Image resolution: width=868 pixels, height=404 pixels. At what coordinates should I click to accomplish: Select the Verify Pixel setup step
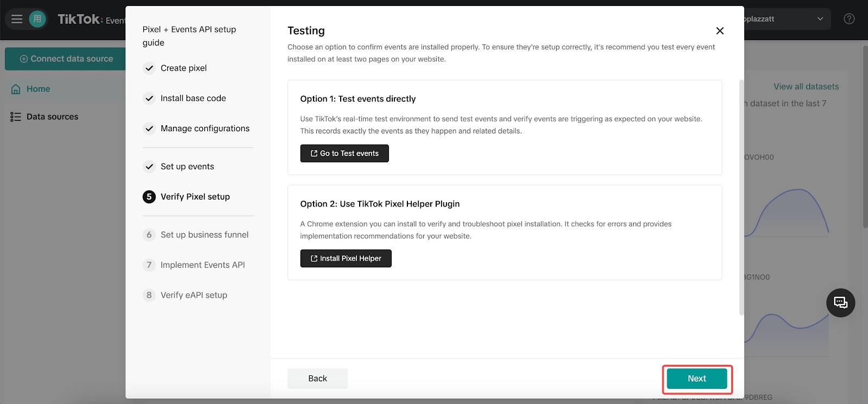[x=195, y=197]
